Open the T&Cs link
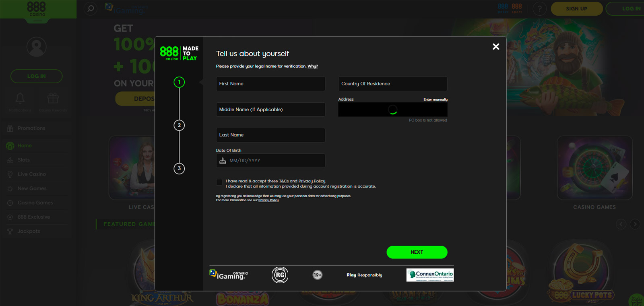The height and width of the screenshot is (306, 644). pos(284,181)
